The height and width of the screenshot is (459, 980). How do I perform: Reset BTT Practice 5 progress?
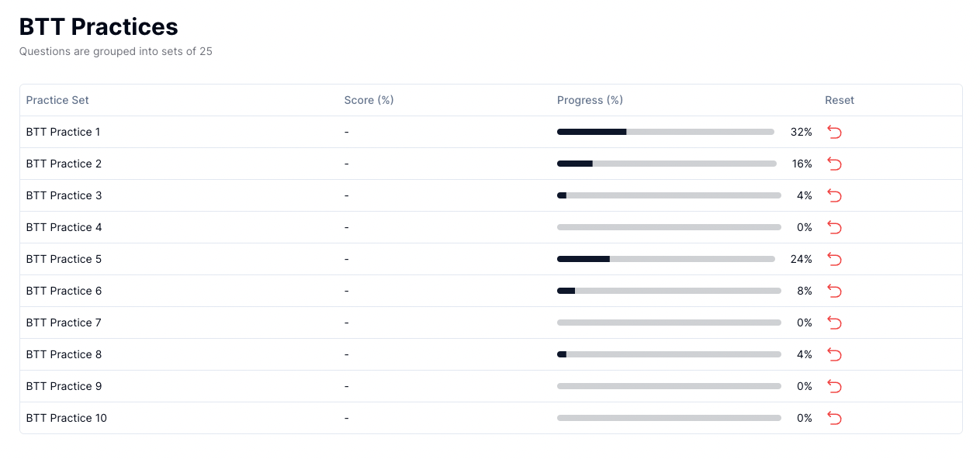pos(834,259)
